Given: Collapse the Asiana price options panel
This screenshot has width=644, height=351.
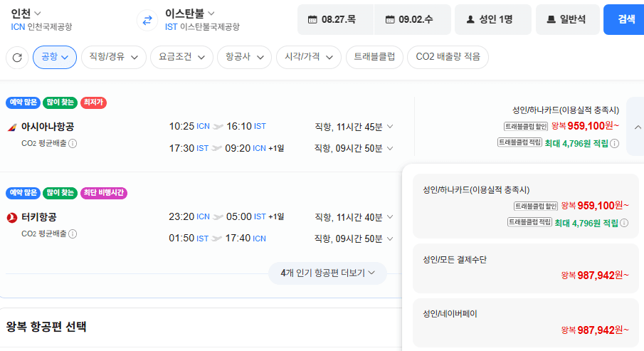Looking at the screenshot, I should [x=637, y=127].
